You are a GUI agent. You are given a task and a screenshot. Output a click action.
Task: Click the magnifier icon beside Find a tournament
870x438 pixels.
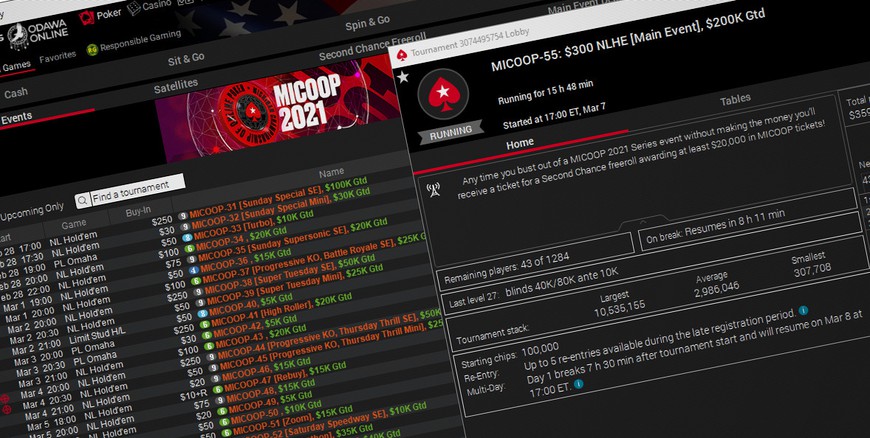point(83,200)
